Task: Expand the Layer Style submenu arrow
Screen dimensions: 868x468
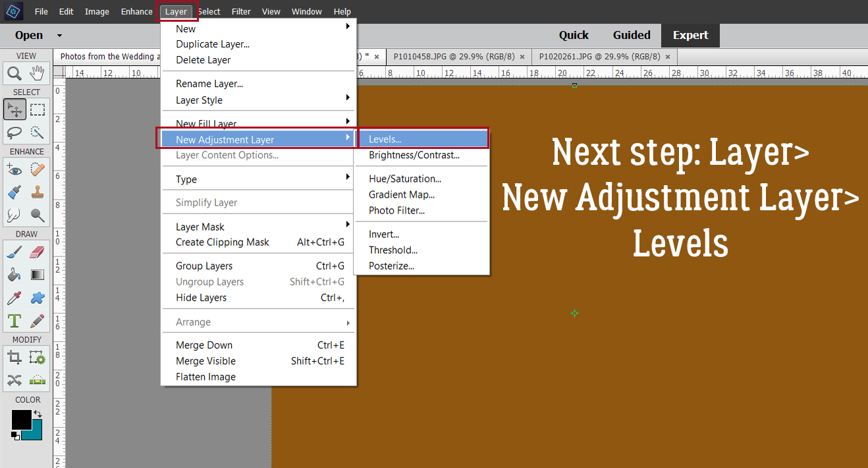Action: point(348,98)
